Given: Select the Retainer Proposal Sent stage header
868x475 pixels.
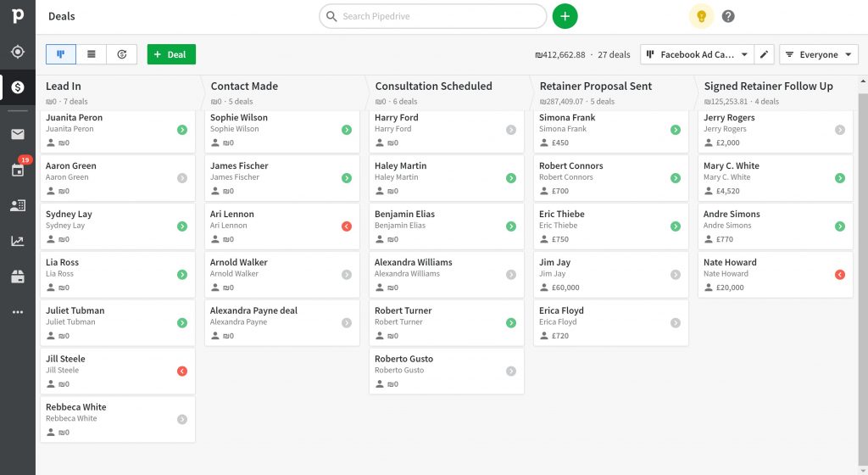Looking at the screenshot, I should click(612, 92).
